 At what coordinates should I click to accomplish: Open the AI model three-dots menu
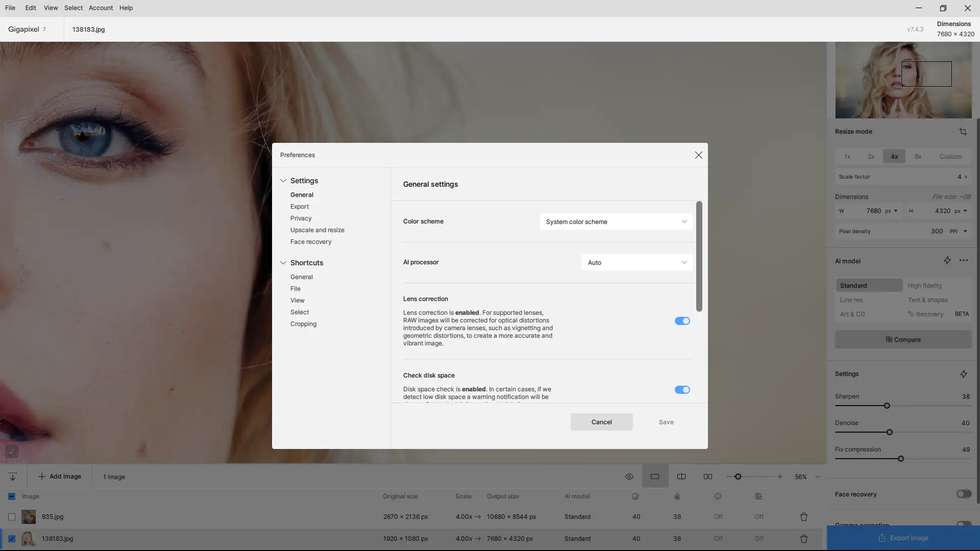[963, 261]
